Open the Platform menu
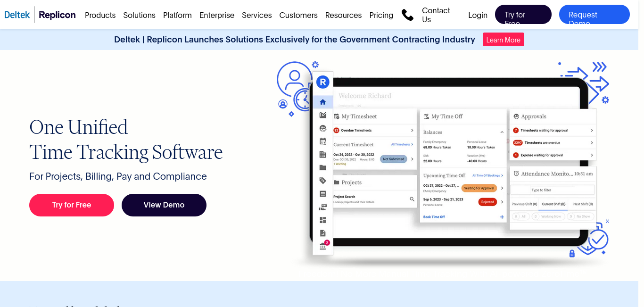Viewport: 644px width, 307px height. coord(177,15)
